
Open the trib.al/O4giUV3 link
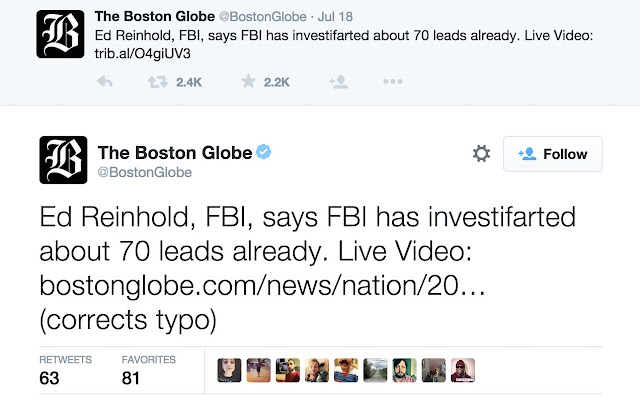coord(142,53)
